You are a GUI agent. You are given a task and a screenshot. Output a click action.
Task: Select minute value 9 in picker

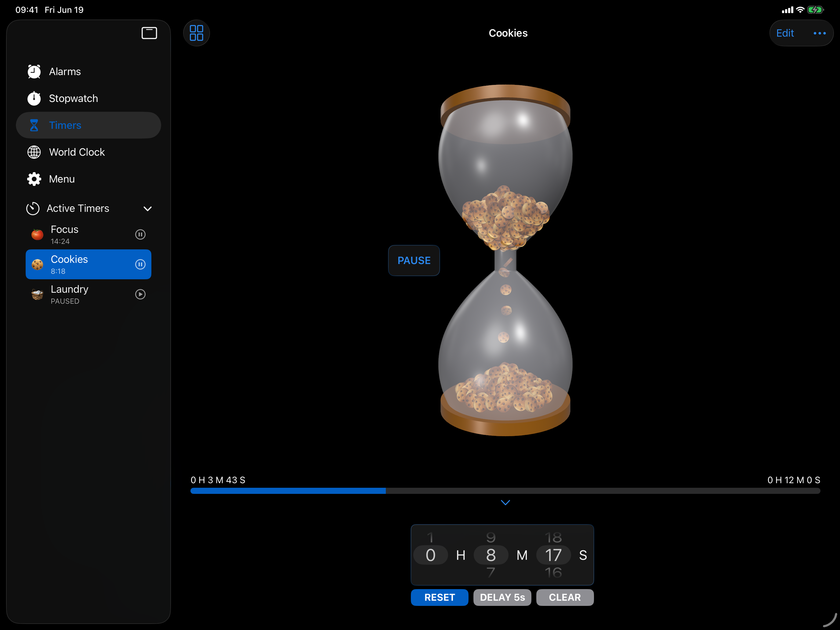click(x=491, y=537)
